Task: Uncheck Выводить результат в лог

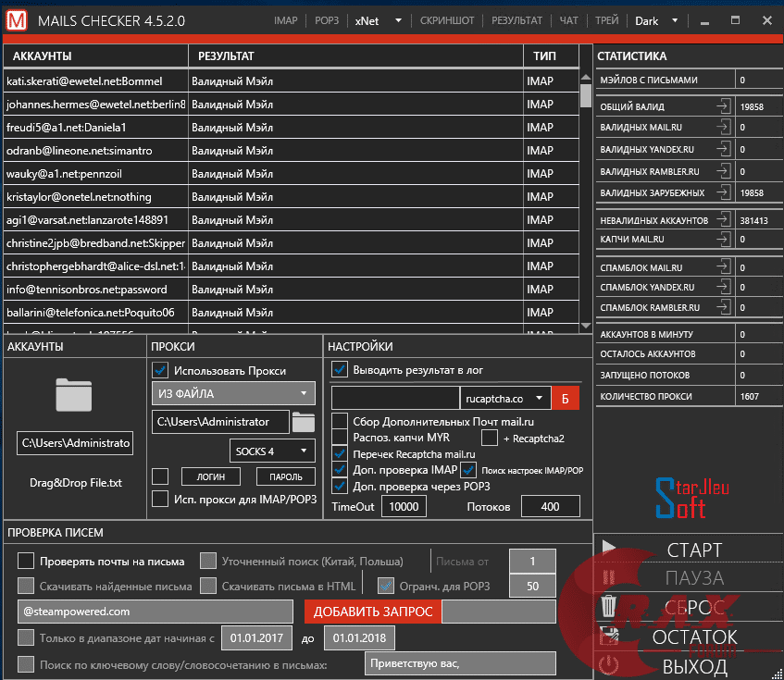Action: [x=339, y=369]
